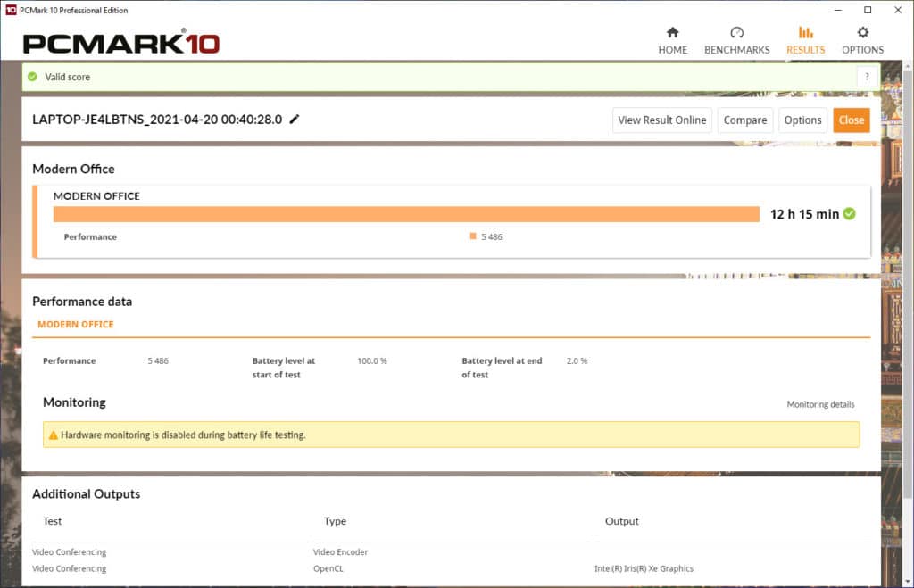Select the MODERN OFFICE performance data tab

(76, 325)
